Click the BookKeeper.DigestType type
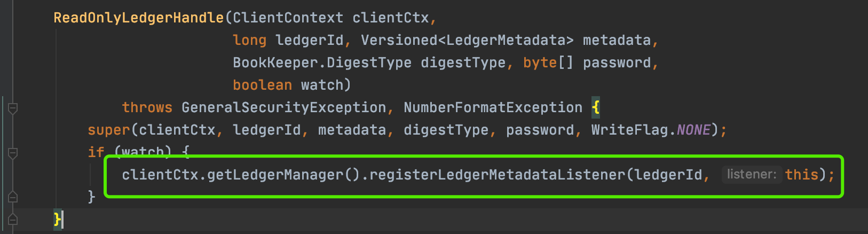The height and width of the screenshot is (234, 868). pyautogui.click(x=322, y=63)
